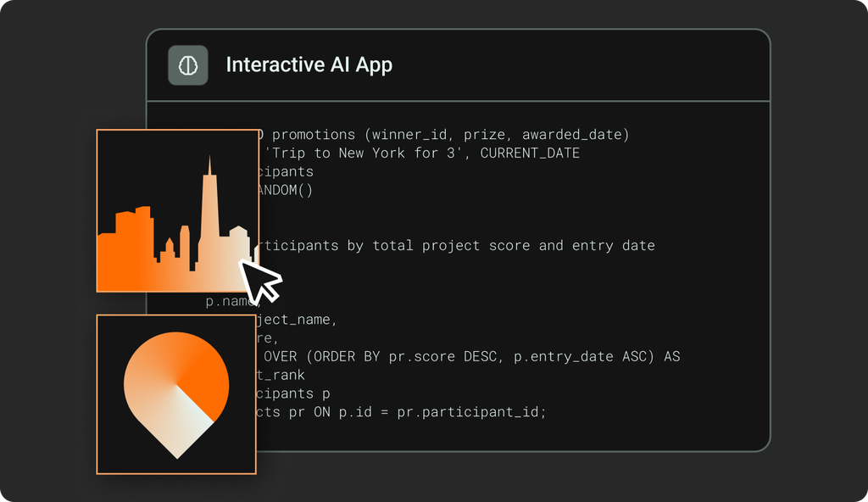This screenshot has height=502, width=868.
Task: Select the Interactive AI App title
Action: click(x=309, y=64)
